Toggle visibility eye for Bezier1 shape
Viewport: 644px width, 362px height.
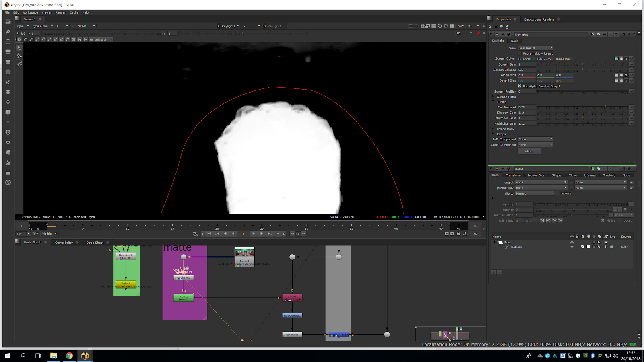click(x=572, y=247)
